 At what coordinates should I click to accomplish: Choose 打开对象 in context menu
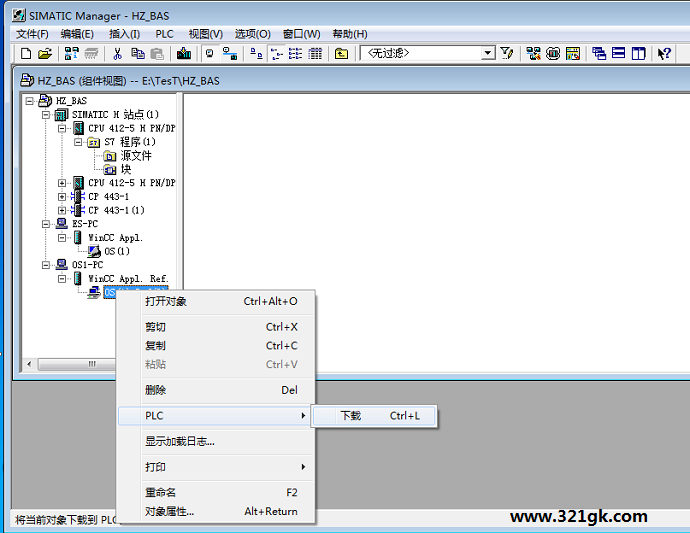(x=217, y=301)
